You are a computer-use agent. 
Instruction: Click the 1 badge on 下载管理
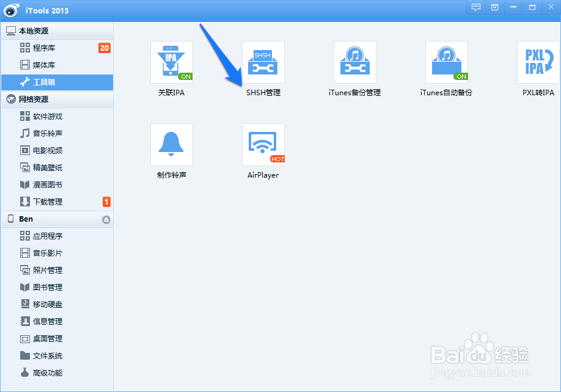click(106, 202)
